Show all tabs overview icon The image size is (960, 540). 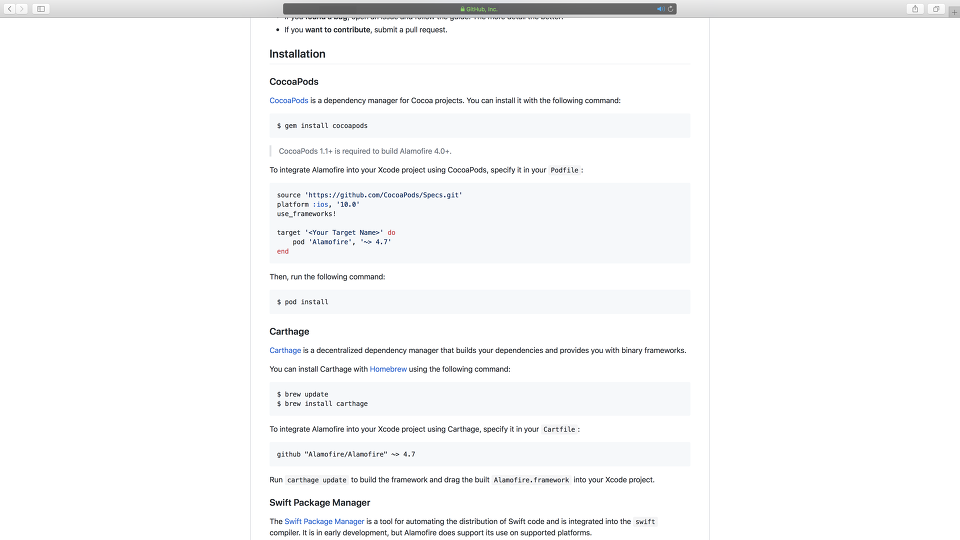936,9
